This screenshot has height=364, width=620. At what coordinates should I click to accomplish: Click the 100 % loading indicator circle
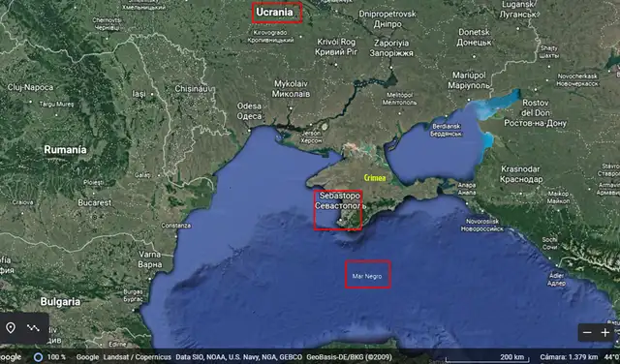38,357
